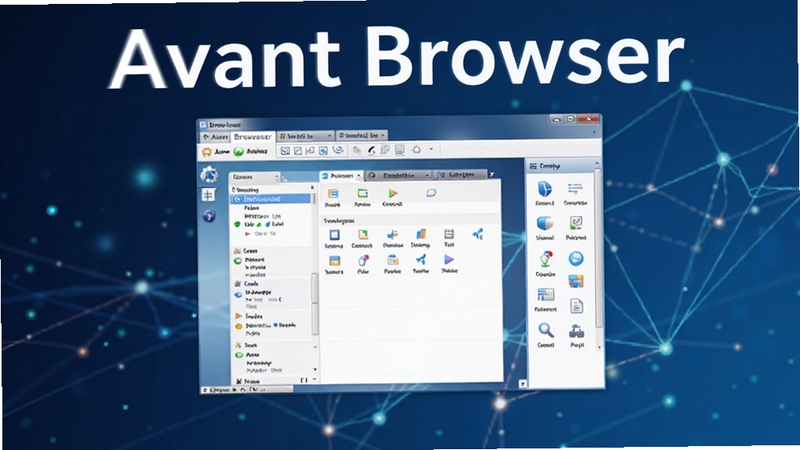Image resolution: width=800 pixels, height=450 pixels.
Task: Open the left sidebar panel header dropdown
Action: click(x=277, y=177)
